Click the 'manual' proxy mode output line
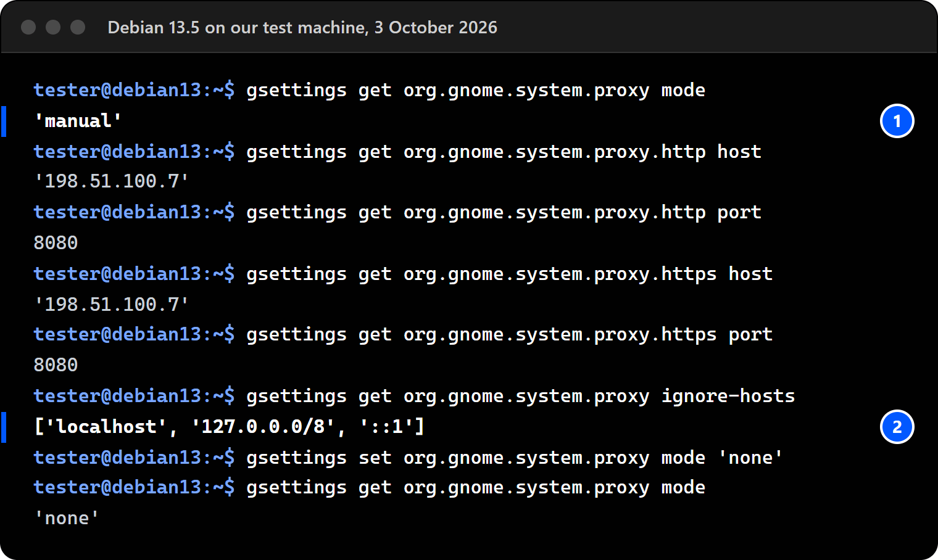Screen dimensions: 938x560 click(x=78, y=121)
